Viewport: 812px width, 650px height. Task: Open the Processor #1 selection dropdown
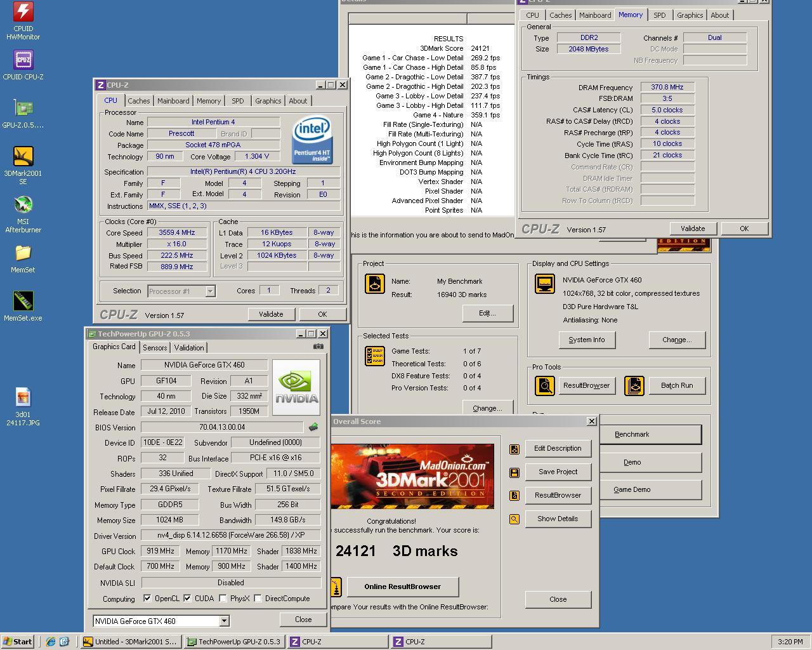[210, 291]
